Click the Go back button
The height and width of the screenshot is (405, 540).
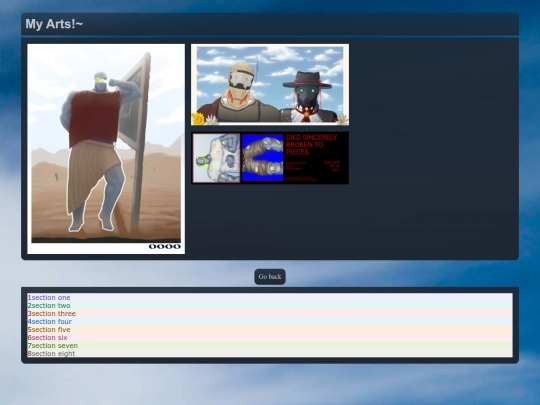point(270,277)
